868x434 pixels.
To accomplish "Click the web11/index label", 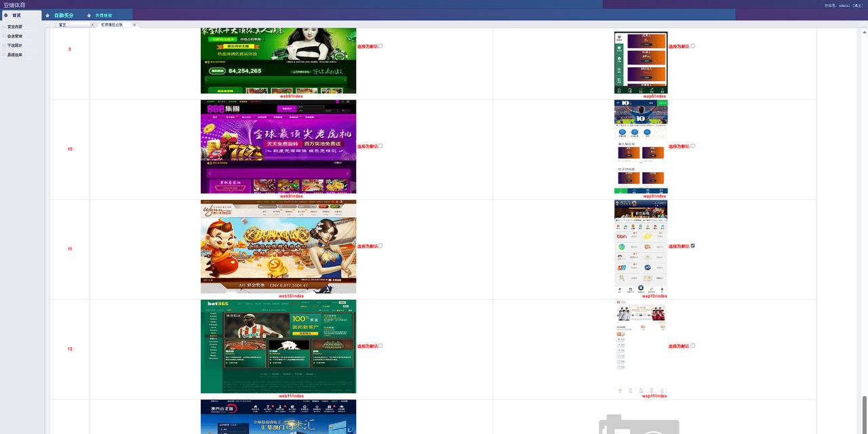I will pos(292,396).
